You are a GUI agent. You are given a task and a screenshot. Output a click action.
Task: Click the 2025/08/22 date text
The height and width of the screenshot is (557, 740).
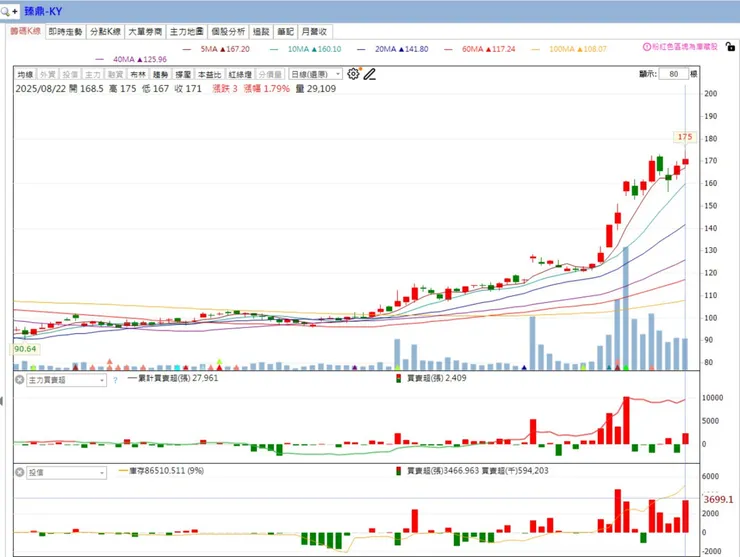pyautogui.click(x=41, y=89)
